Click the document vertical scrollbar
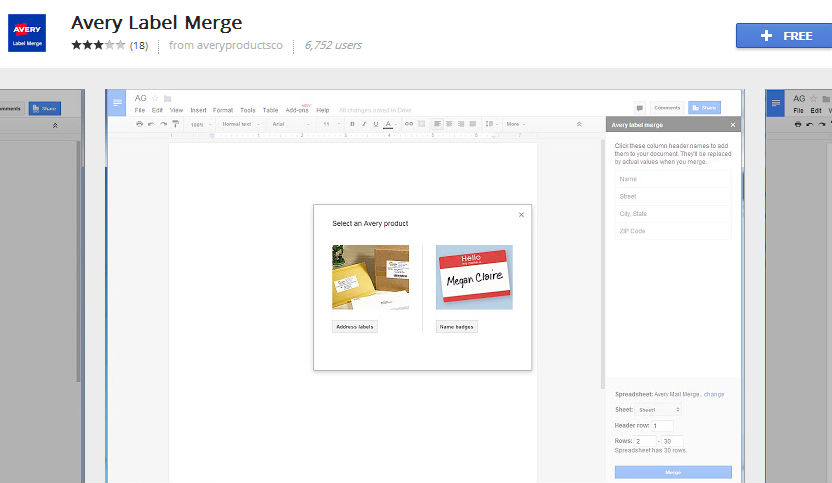The width and height of the screenshot is (832, 483). click(x=602, y=263)
